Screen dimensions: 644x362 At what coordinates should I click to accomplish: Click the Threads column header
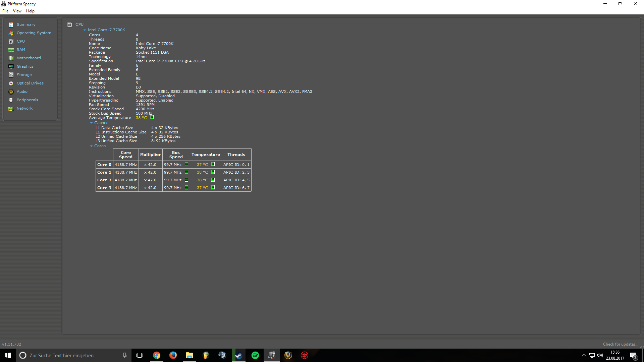pyautogui.click(x=236, y=155)
